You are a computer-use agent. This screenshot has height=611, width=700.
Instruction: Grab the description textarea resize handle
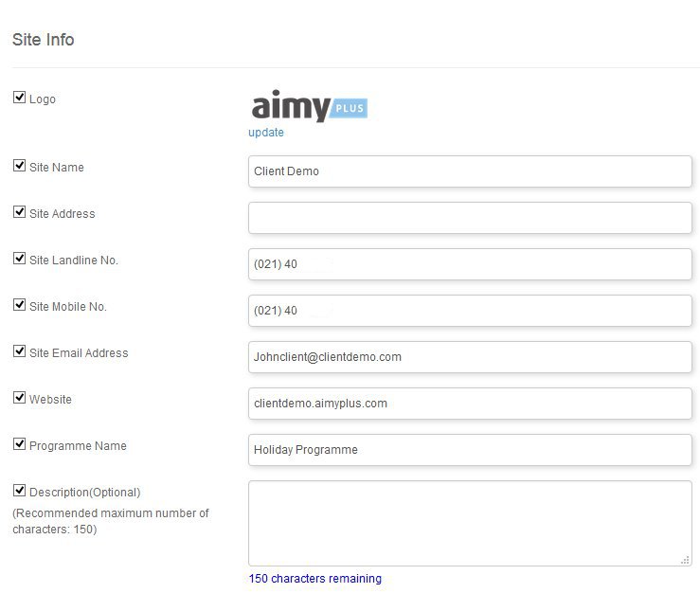tap(685, 560)
